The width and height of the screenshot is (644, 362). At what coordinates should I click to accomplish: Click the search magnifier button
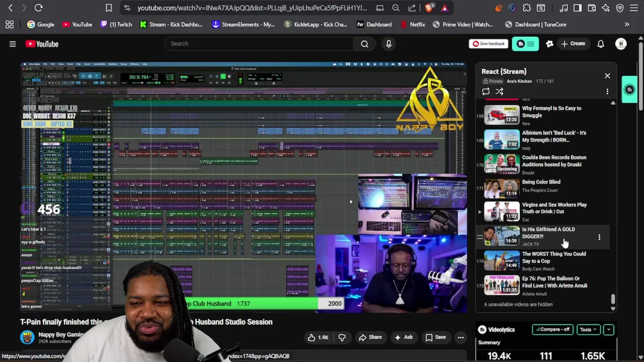tap(364, 44)
